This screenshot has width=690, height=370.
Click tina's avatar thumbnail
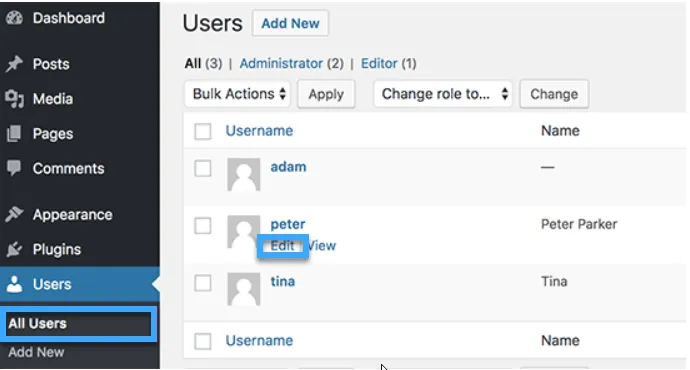point(244,289)
